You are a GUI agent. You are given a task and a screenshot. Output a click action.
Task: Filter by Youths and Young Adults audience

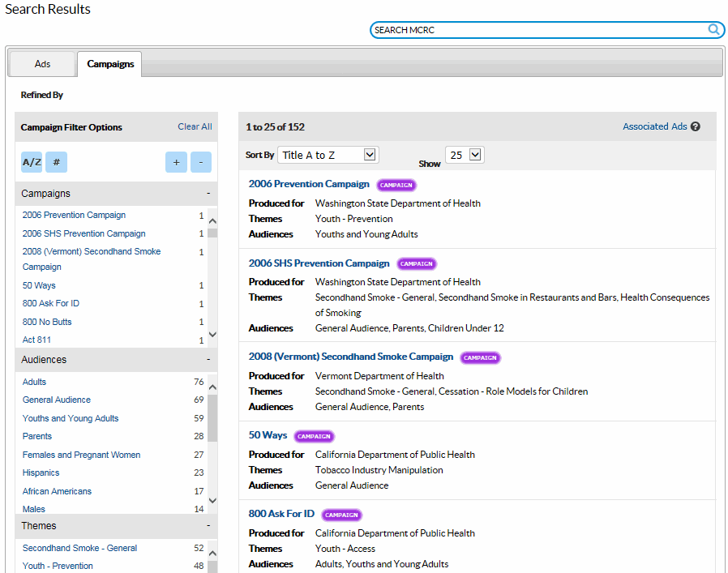point(71,418)
